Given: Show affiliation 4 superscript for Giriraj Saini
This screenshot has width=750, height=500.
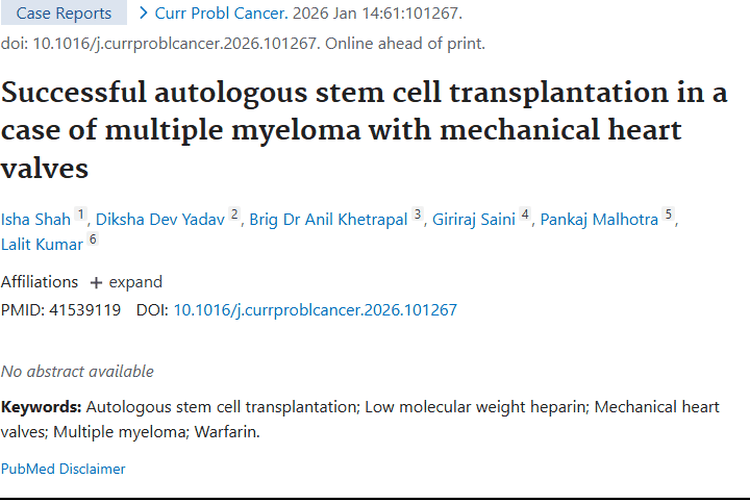Looking at the screenshot, I should pyautogui.click(x=524, y=214).
